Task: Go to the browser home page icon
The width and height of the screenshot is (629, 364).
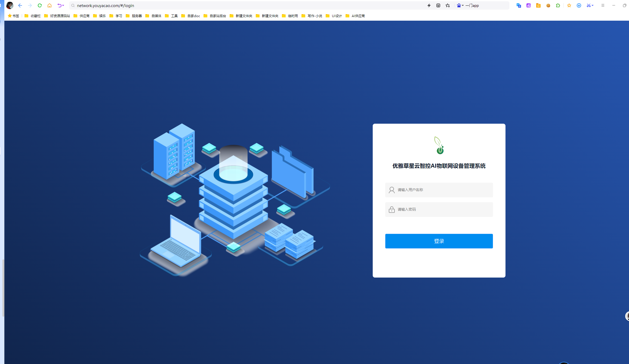Action: tap(50, 5)
